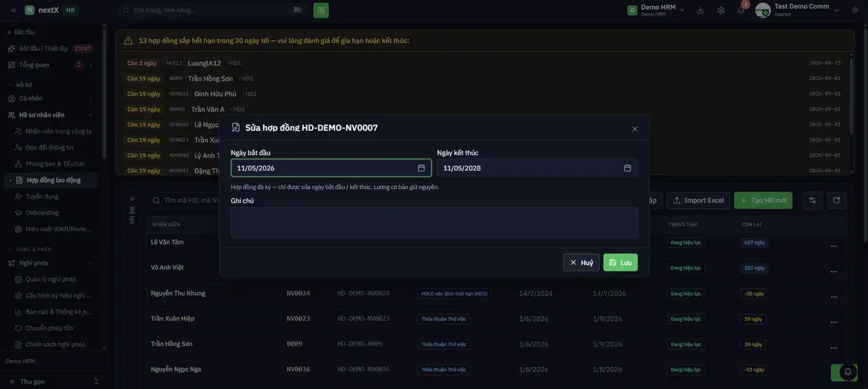
Task: Collapse sidebar with double-chevron icon at top
Action: point(13,10)
